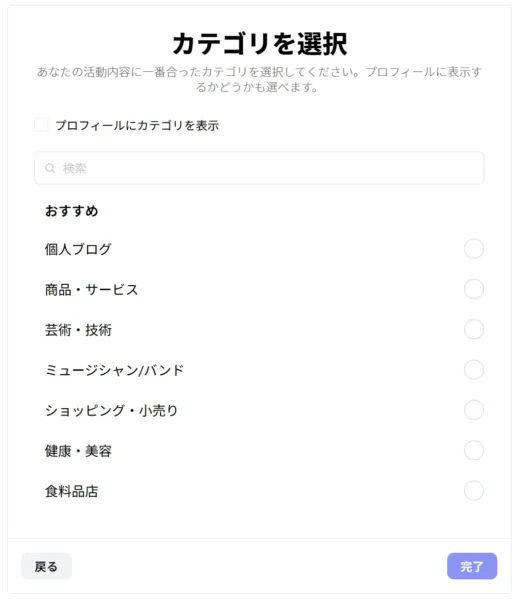
Task: Click the search magnifier icon
Action: click(50, 168)
